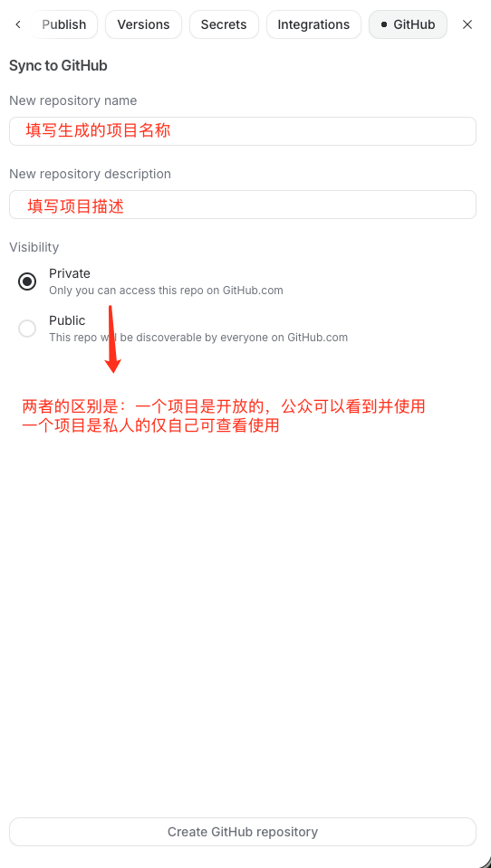Close the panel with the X icon
Image resolution: width=491 pixels, height=868 pixels.
pyautogui.click(x=467, y=24)
